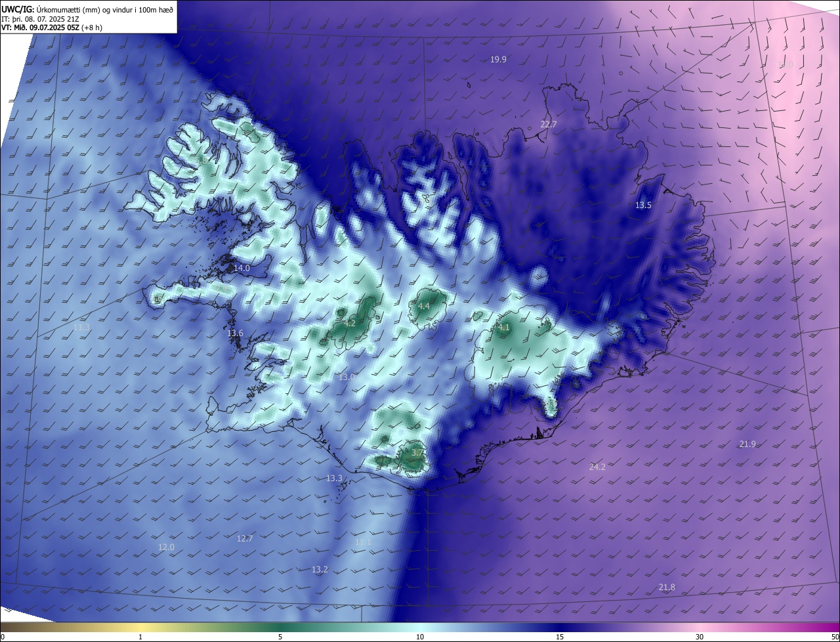The height and width of the screenshot is (642, 840).
Task: Click the 4.4 value over the glacier
Action: [424, 307]
